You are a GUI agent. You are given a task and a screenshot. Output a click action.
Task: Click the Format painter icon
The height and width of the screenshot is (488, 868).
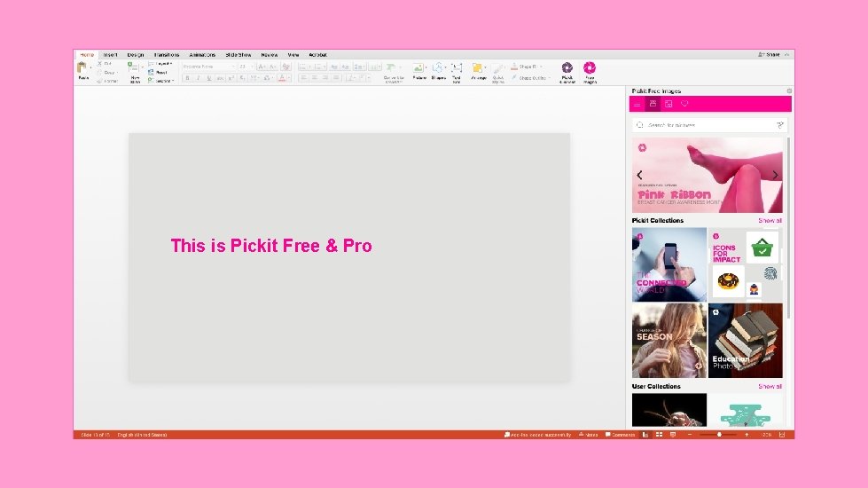pos(99,81)
